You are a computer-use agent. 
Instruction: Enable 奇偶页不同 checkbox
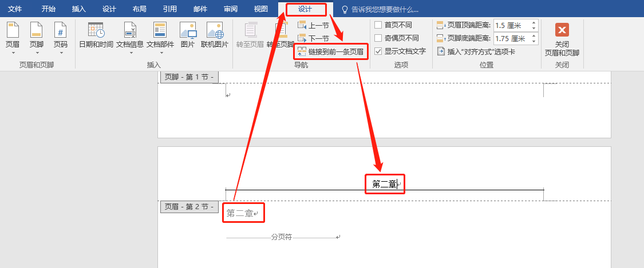click(x=378, y=38)
